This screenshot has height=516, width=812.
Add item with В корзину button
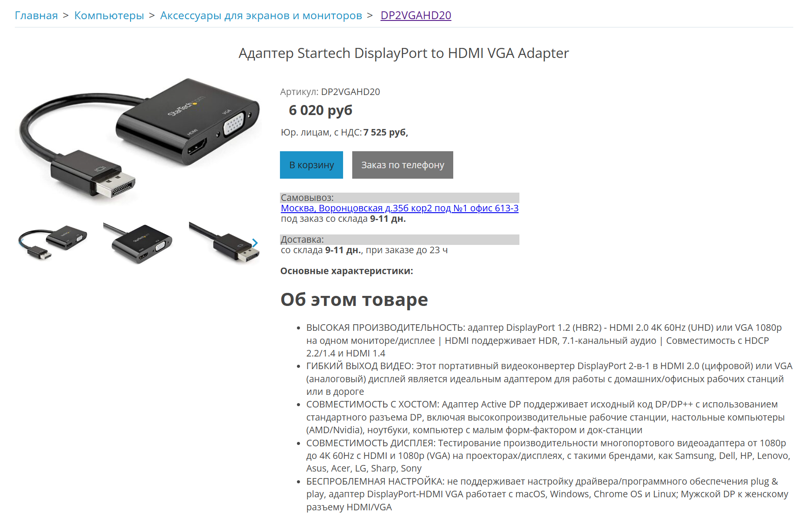click(311, 165)
